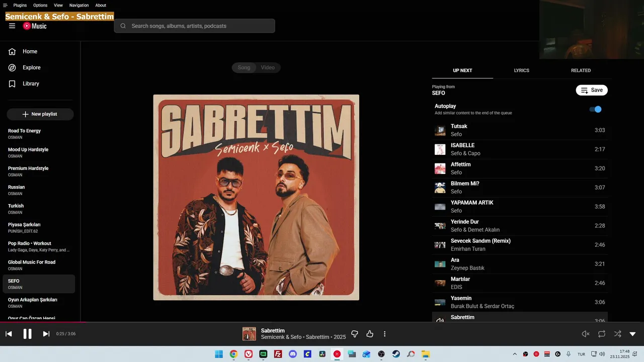Open the Options menu

[40, 5]
